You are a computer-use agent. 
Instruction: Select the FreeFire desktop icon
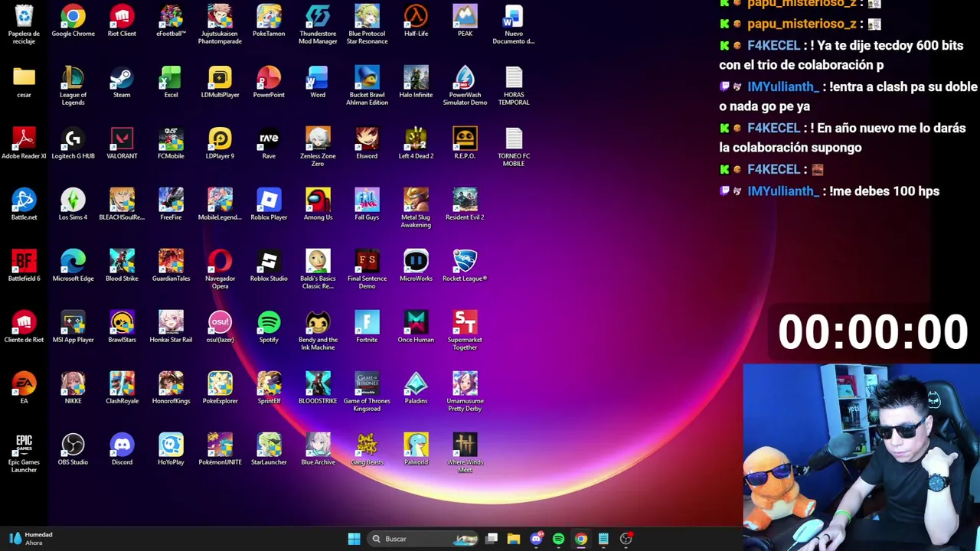coord(171,205)
